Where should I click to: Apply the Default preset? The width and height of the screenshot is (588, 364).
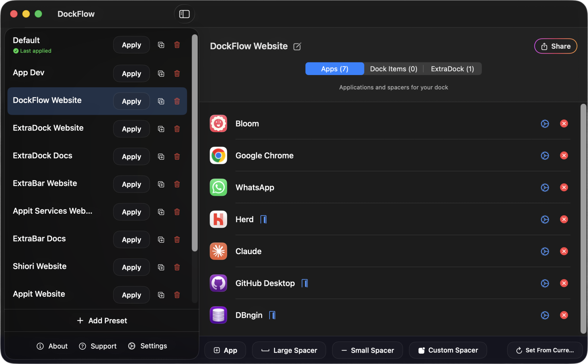tap(131, 45)
